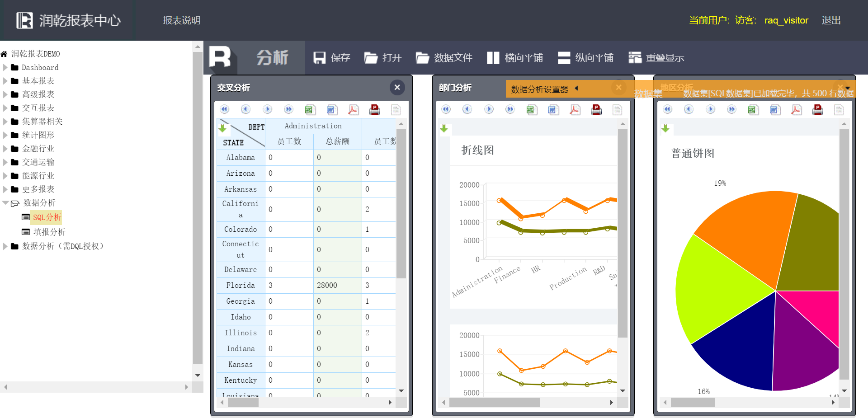The height and width of the screenshot is (418, 868).
Task: Go to first page in 部门分析 panel
Action: (x=446, y=109)
